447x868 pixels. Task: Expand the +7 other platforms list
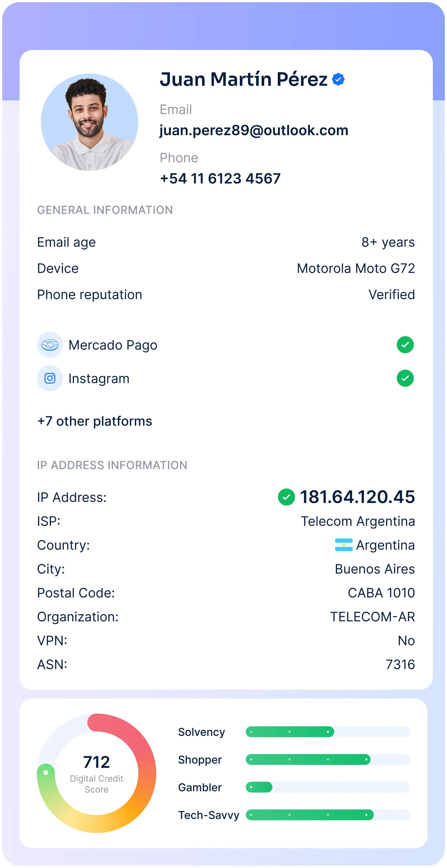[95, 421]
